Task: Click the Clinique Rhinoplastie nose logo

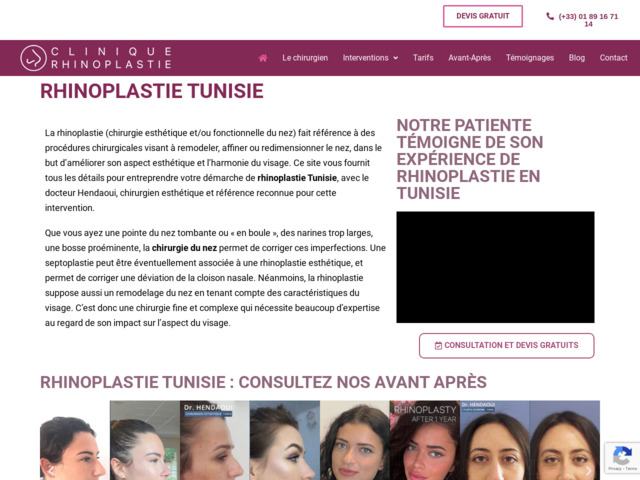Action: coord(33,58)
